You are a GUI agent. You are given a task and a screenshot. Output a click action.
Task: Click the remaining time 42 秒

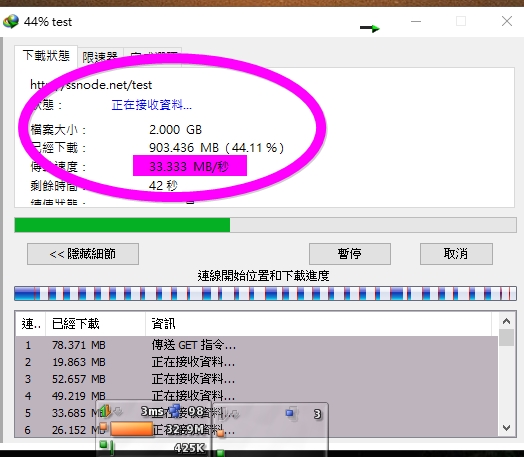tap(163, 185)
